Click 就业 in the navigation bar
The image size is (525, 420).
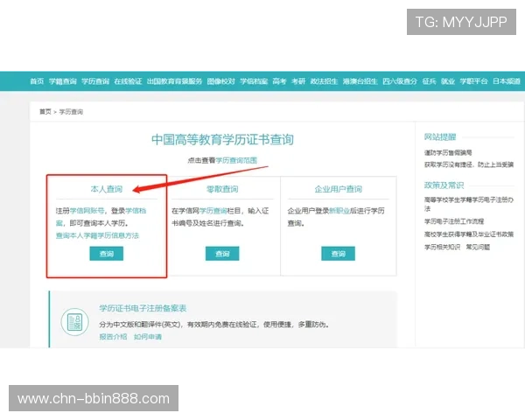tap(448, 81)
